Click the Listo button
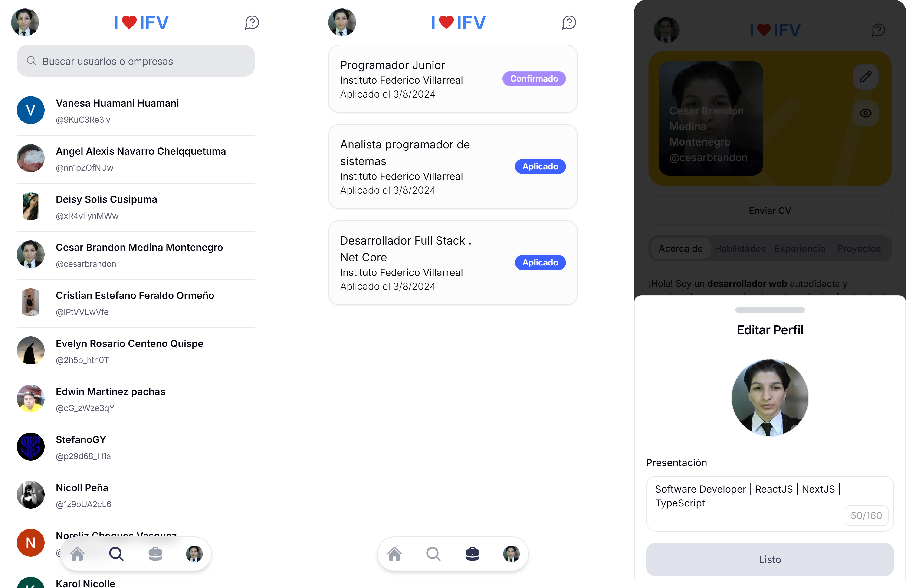 pyautogui.click(x=770, y=559)
